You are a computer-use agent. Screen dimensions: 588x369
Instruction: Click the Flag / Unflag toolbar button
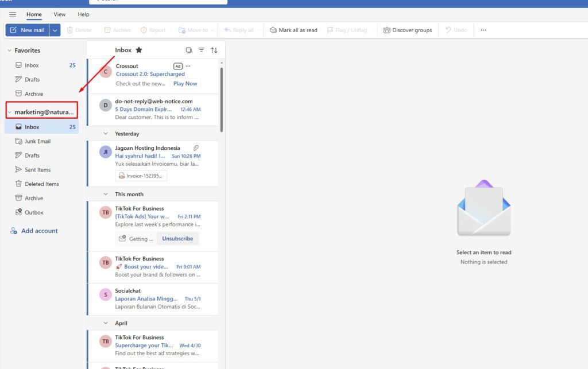[x=347, y=30]
